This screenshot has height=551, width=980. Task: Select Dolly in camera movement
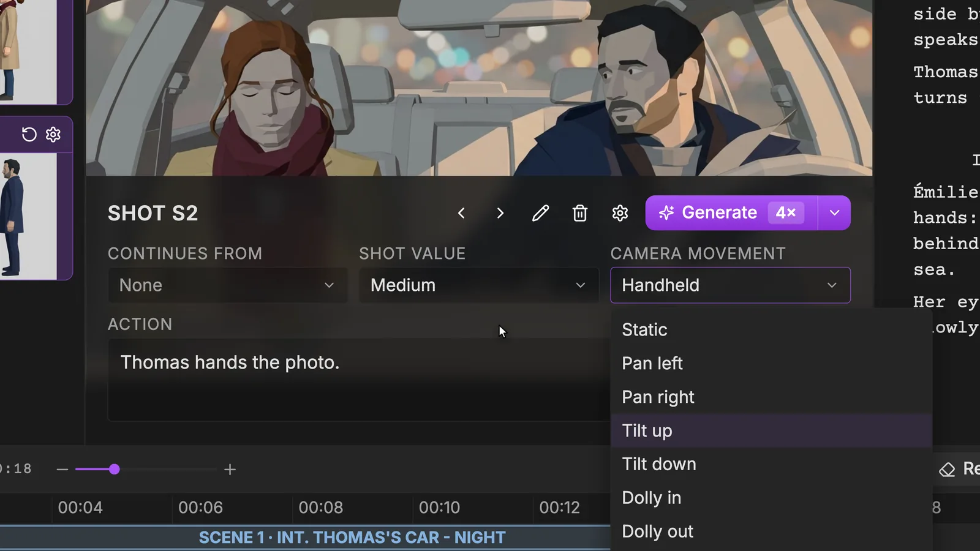coord(771,498)
